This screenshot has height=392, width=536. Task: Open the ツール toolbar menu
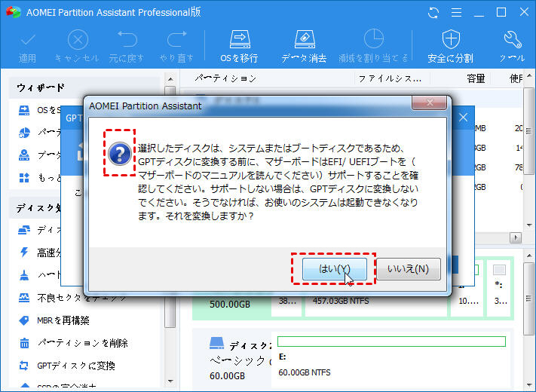coord(512,47)
